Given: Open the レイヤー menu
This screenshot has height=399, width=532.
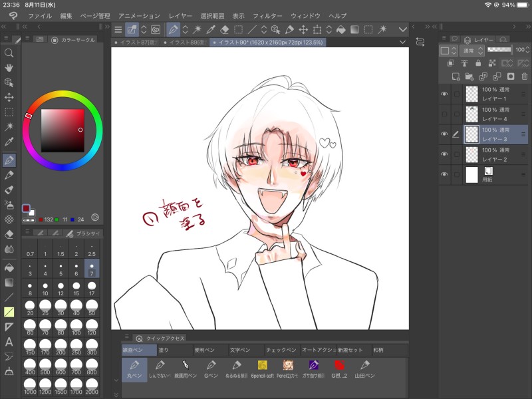Looking at the screenshot, I should [180, 16].
